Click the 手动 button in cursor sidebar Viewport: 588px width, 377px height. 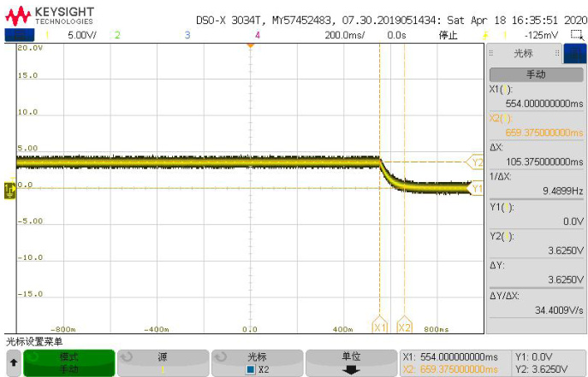click(536, 74)
